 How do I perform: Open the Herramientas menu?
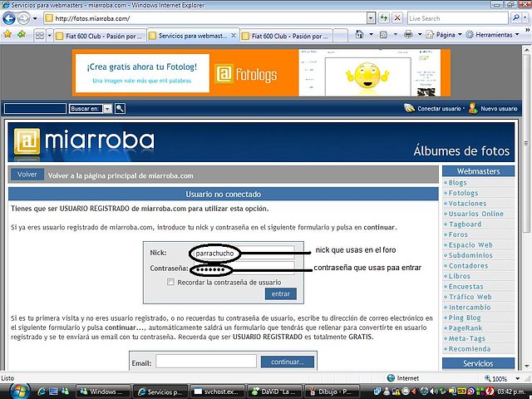pos(492,35)
